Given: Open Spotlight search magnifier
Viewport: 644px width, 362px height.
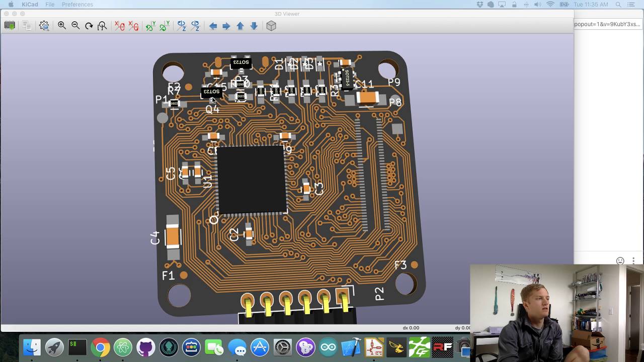Looking at the screenshot, I should click(x=618, y=5).
